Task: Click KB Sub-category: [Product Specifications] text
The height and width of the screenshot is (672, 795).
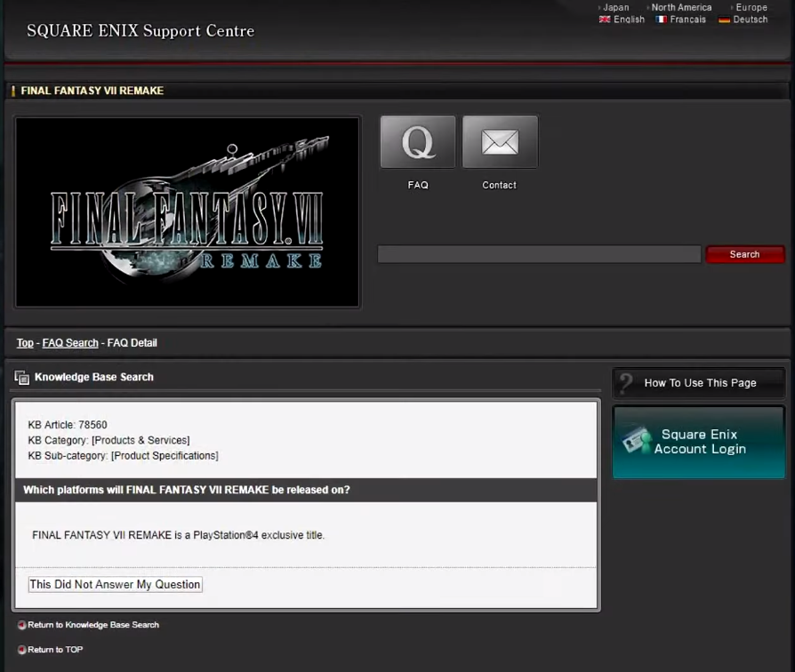Action: pyautogui.click(x=124, y=456)
